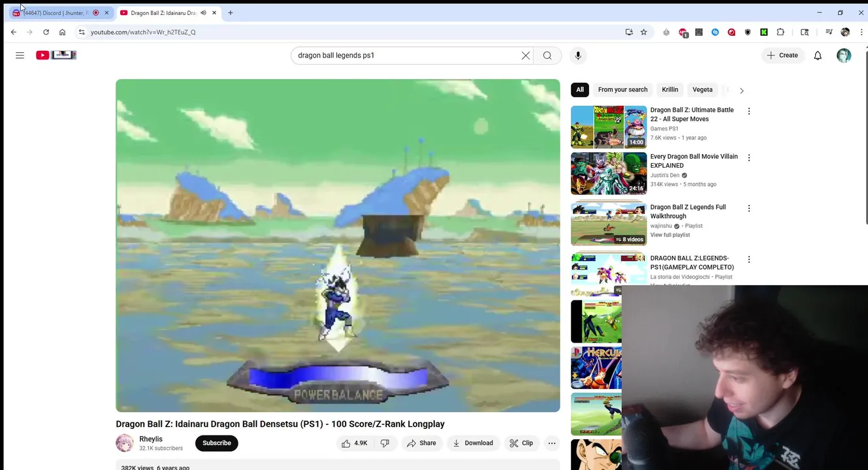Image resolution: width=868 pixels, height=470 pixels.
Task: Reload the page
Action: pyautogui.click(x=46, y=32)
